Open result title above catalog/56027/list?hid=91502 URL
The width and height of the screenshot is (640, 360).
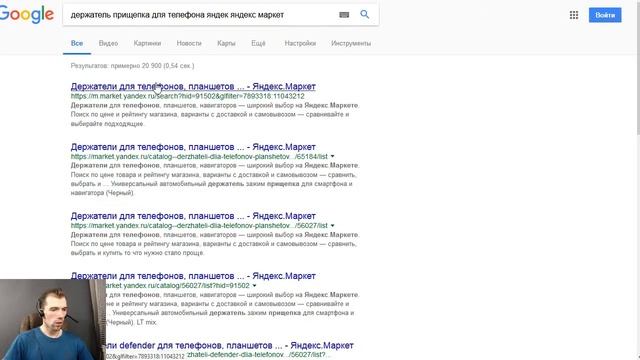pyautogui.click(x=193, y=276)
